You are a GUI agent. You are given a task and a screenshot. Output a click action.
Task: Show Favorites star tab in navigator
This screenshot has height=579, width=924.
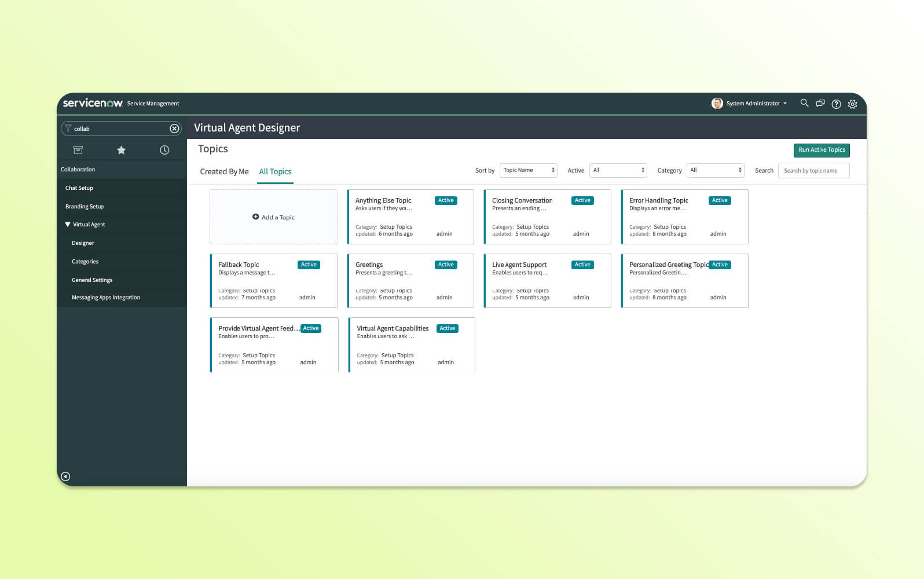pos(121,150)
